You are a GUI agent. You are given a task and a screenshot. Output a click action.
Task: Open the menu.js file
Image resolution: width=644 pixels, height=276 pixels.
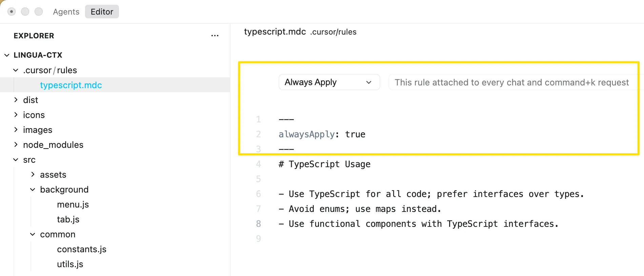[x=73, y=204]
